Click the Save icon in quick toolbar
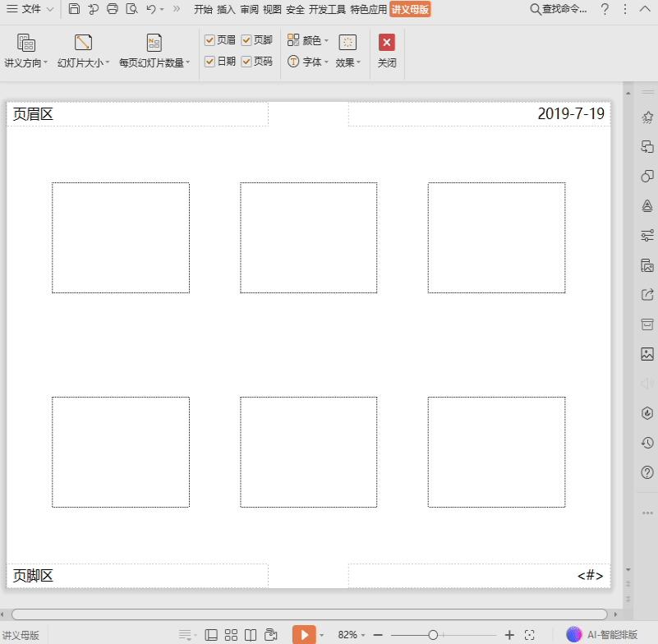The height and width of the screenshot is (644, 658). click(74, 9)
